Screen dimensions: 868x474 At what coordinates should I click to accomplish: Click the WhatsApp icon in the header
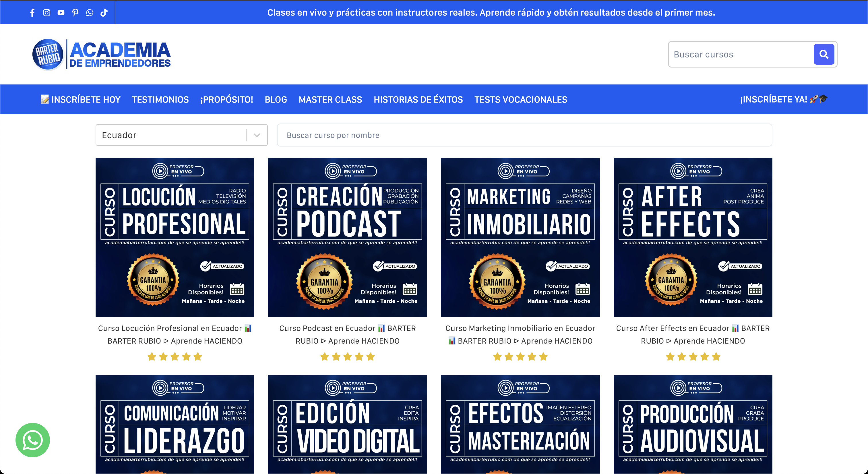pos(89,12)
